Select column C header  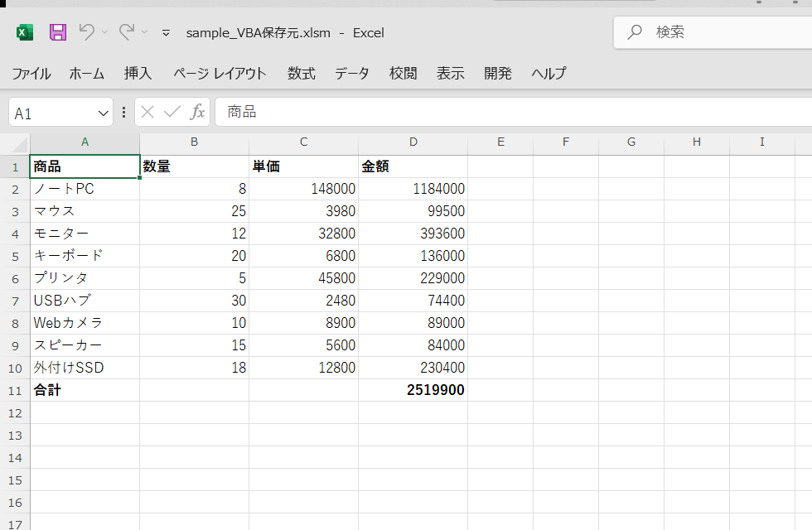coord(303,142)
